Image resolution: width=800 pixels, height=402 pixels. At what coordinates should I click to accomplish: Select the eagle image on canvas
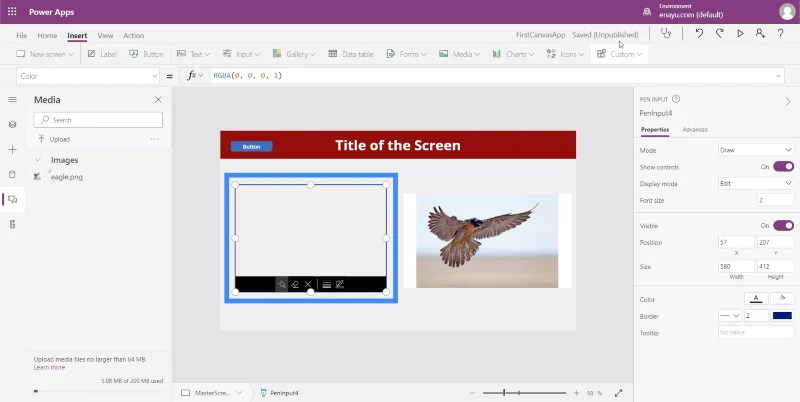(x=487, y=240)
